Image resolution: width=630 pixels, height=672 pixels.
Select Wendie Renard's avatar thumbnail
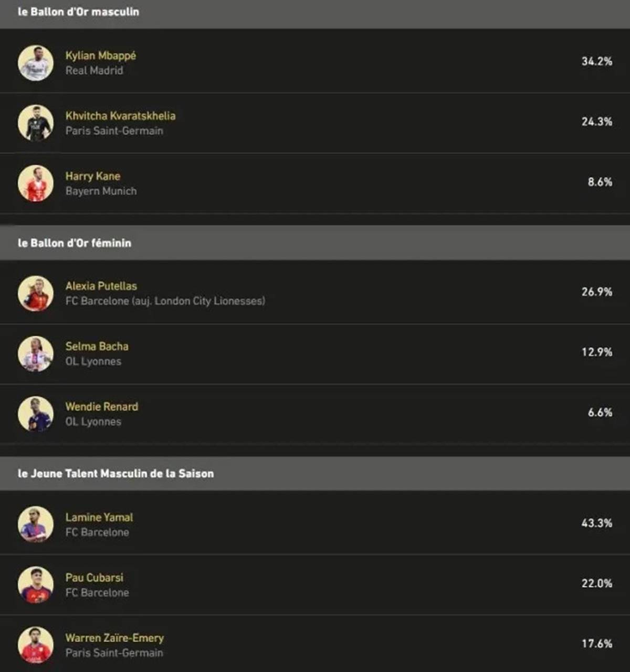(x=36, y=414)
